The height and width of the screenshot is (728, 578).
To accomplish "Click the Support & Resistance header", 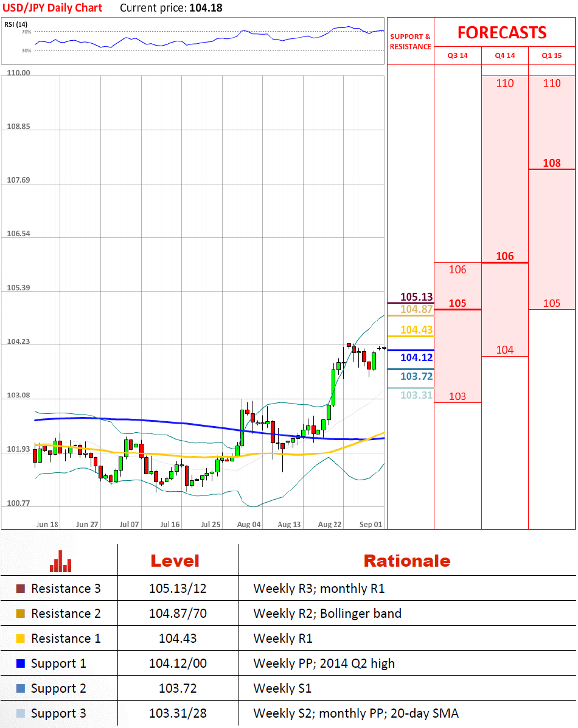I will click(x=410, y=41).
